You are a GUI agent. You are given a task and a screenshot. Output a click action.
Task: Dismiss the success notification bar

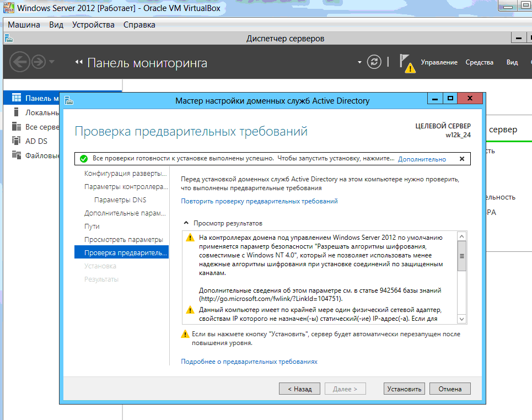click(x=462, y=159)
